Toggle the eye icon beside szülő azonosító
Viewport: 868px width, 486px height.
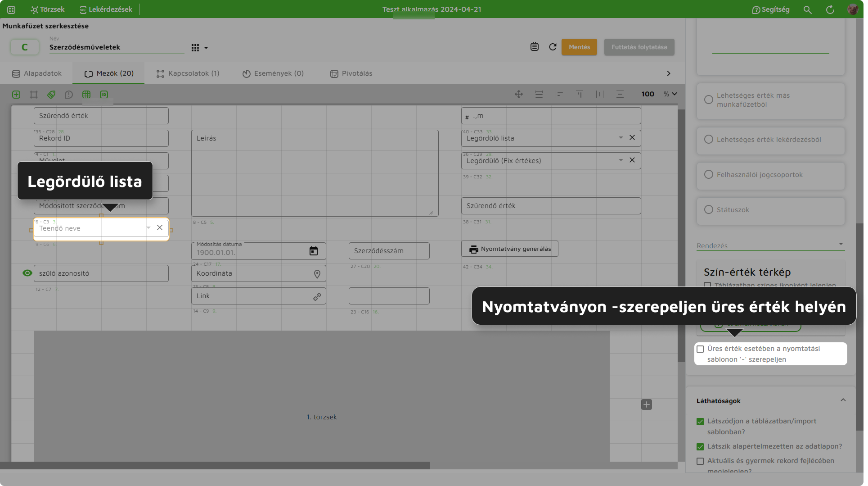tap(27, 273)
